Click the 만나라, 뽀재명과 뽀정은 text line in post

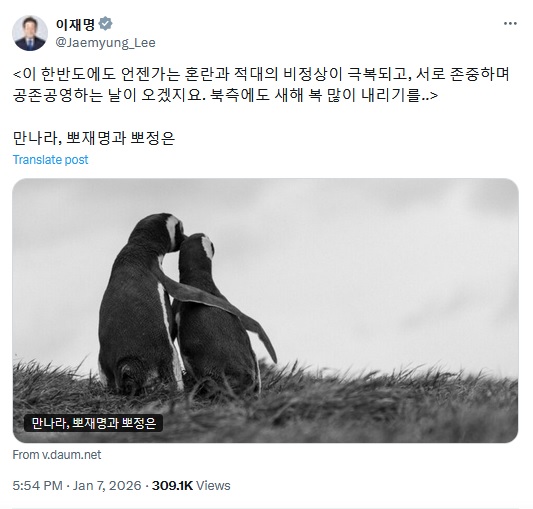tap(94, 138)
